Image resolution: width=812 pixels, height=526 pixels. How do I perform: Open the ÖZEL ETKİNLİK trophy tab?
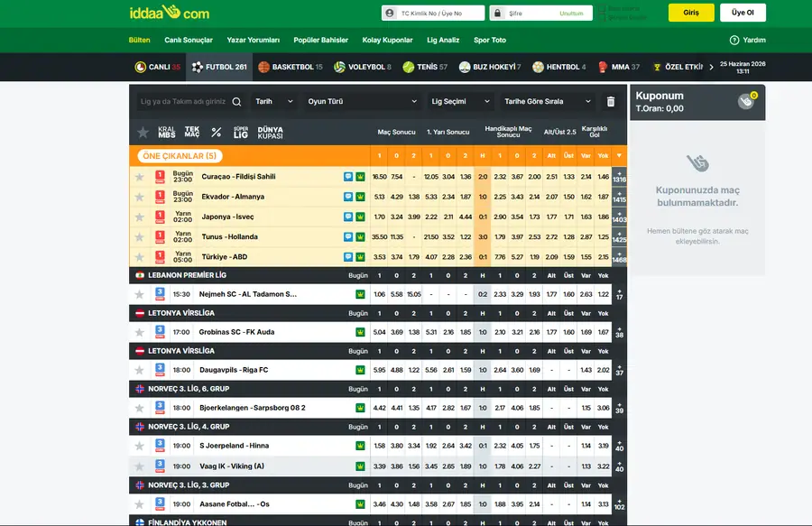[x=678, y=67]
